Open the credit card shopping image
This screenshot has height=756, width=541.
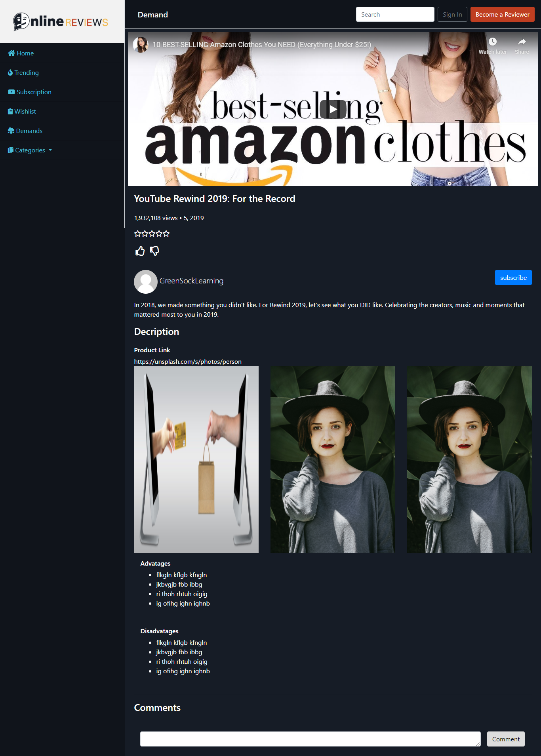click(196, 460)
